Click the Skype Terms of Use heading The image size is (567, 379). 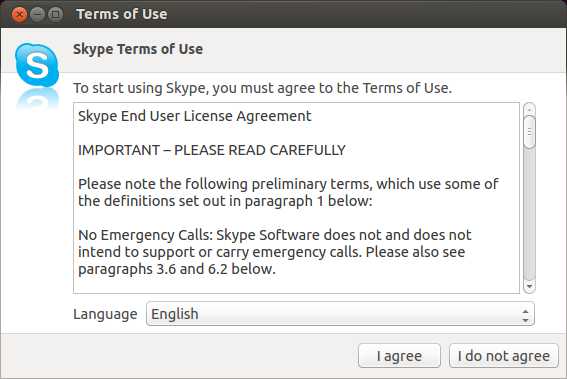click(138, 49)
